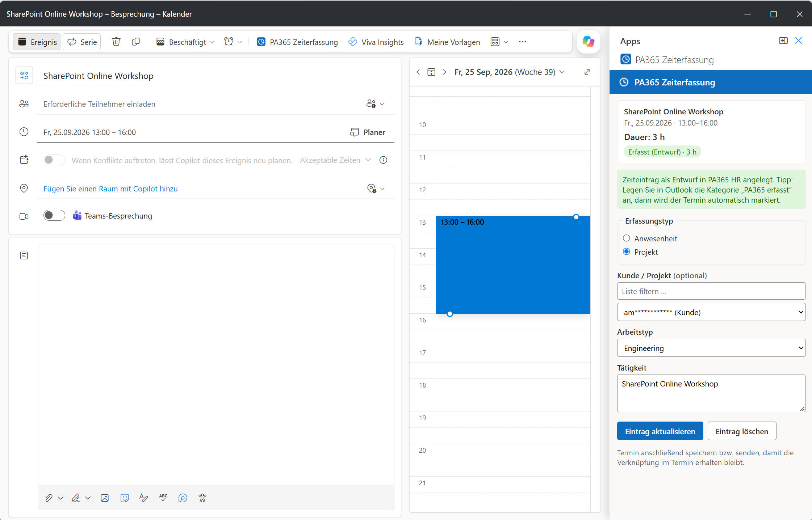Edit the SharePoint Online Workshop title field
This screenshot has height=520, width=812.
(x=215, y=76)
